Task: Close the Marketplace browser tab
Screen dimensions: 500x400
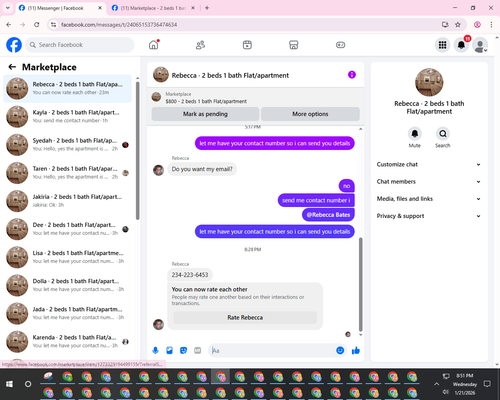Action: pos(193,8)
